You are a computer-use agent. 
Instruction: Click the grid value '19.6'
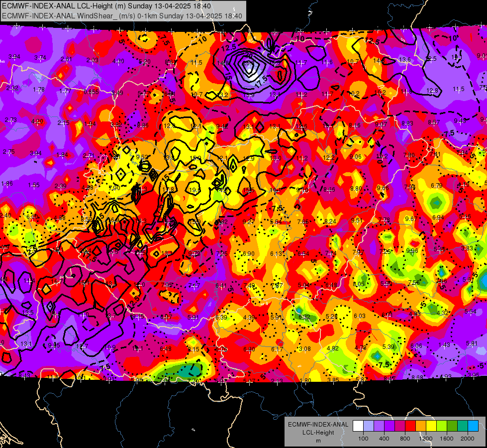[x=195, y=190]
